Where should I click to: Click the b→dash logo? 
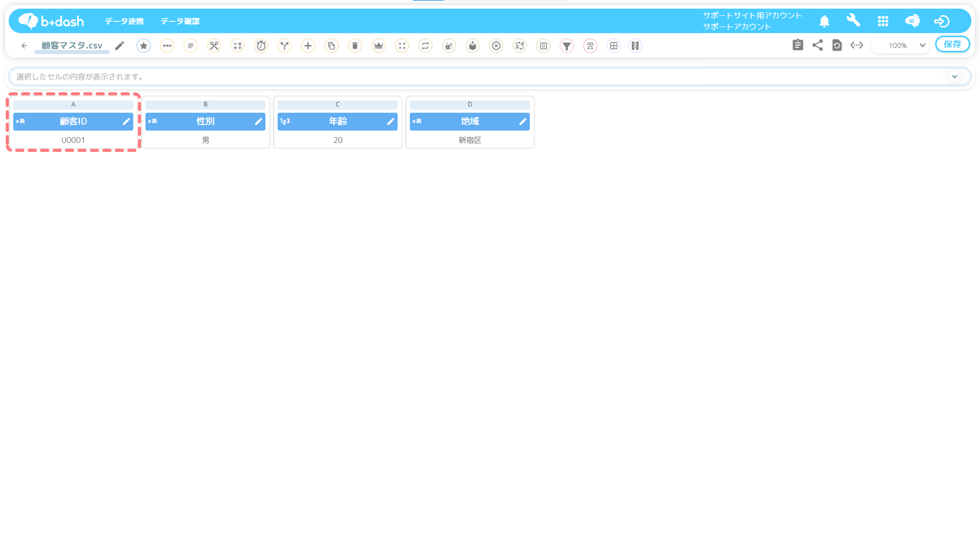pos(51,21)
